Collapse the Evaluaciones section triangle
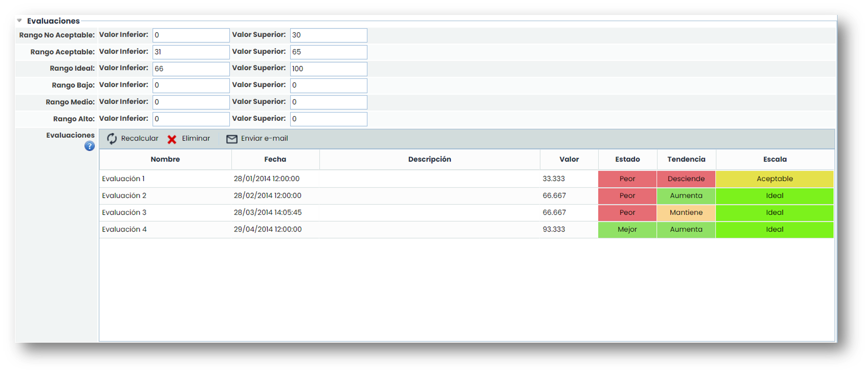Image resolution: width=868 pixels, height=373 pixels. click(20, 21)
